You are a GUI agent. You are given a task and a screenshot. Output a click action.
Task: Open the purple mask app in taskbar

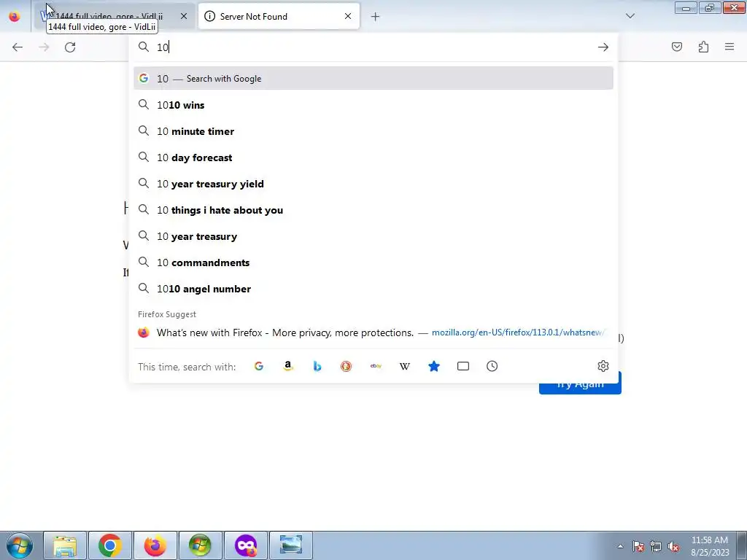click(x=246, y=545)
